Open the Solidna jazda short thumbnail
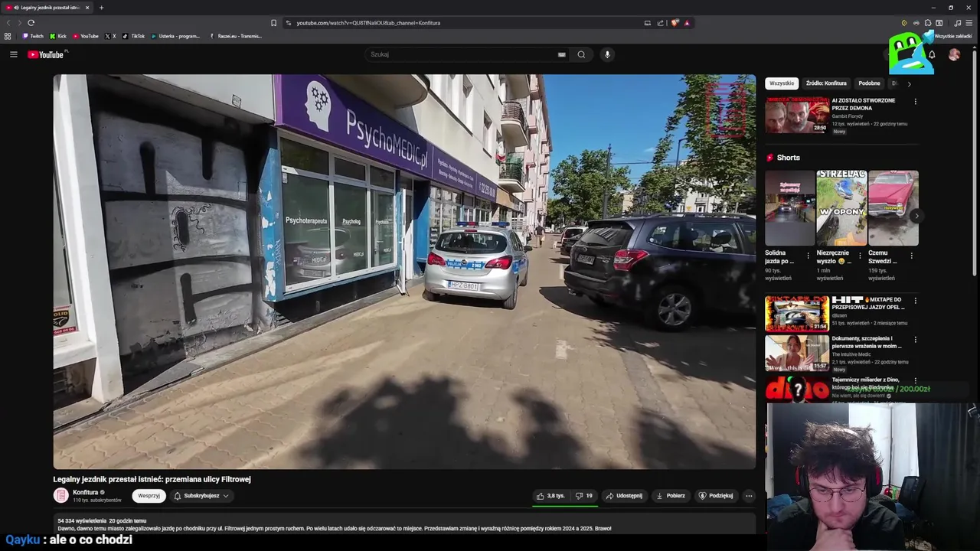The width and height of the screenshot is (980, 551). coord(789,208)
